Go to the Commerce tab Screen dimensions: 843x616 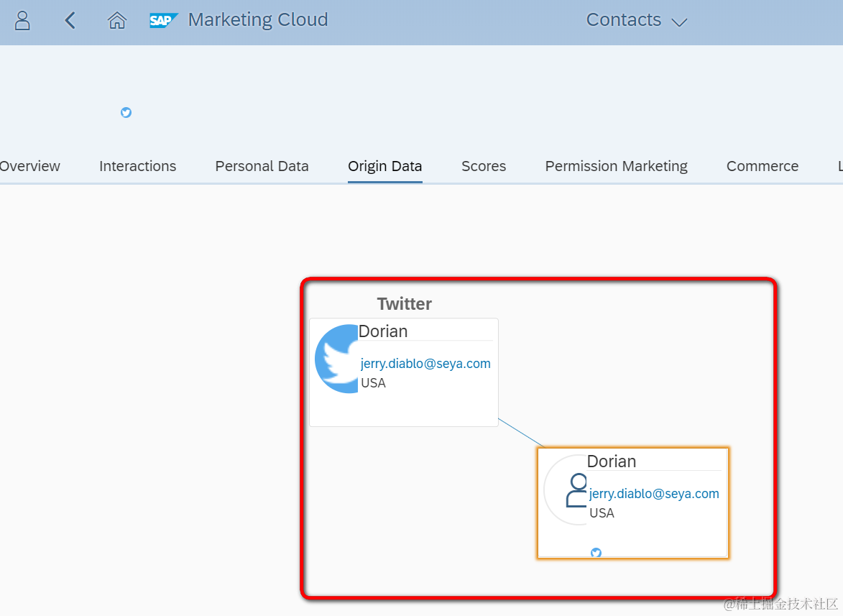pyautogui.click(x=763, y=166)
